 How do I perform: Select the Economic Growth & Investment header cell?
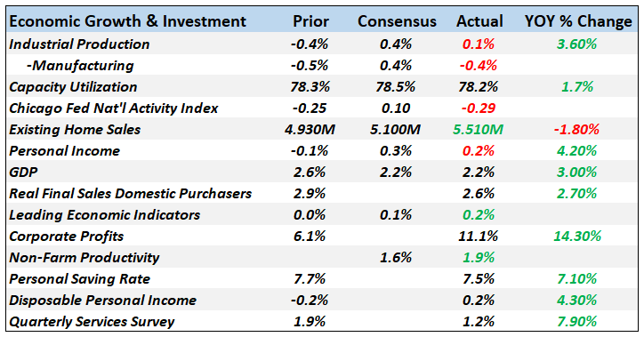(127, 21)
